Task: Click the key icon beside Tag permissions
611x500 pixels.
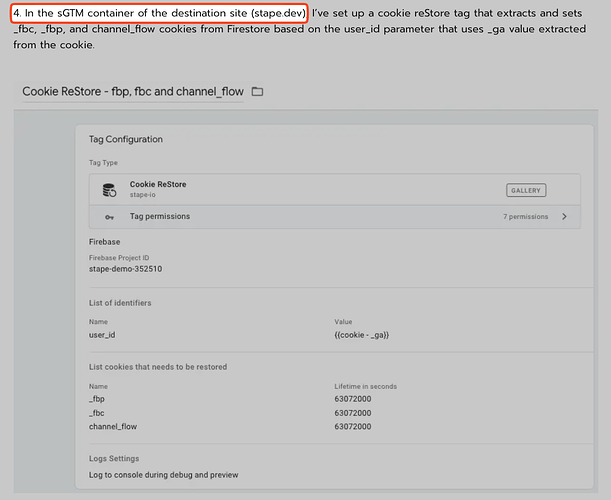Action: pyautogui.click(x=109, y=217)
